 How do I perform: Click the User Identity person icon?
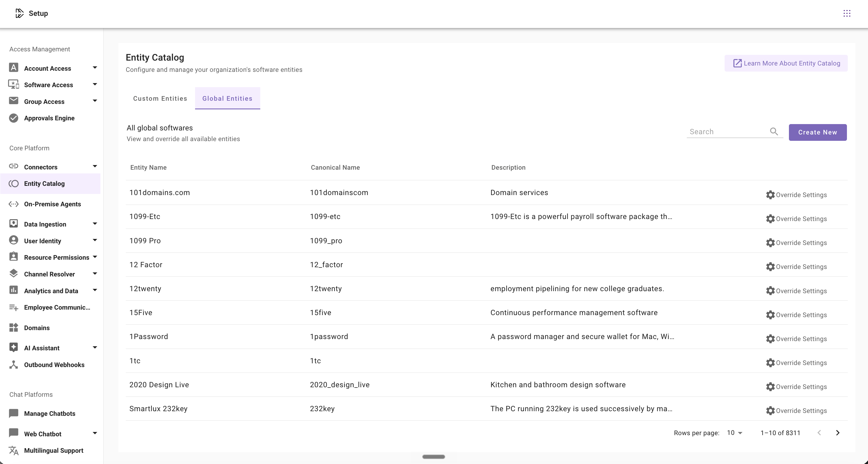click(14, 240)
